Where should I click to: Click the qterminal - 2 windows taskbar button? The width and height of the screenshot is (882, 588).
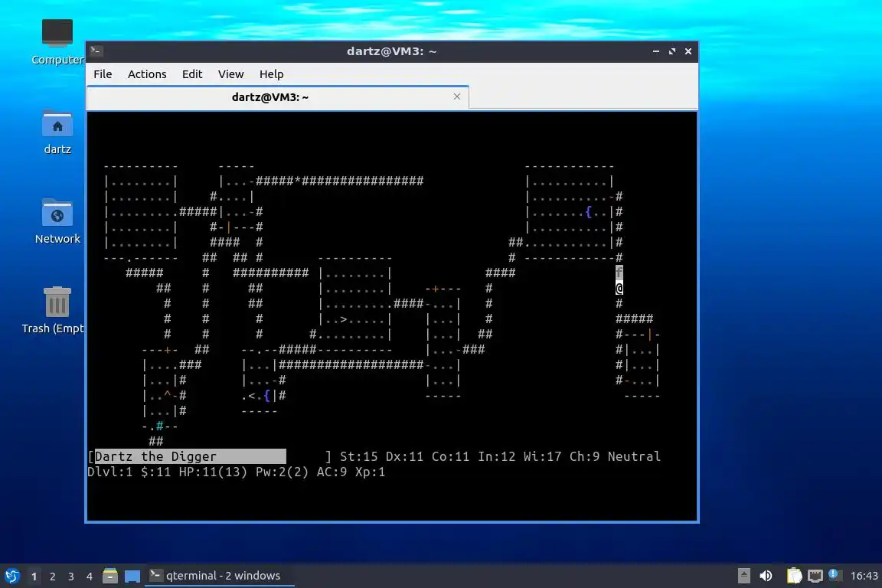point(220,576)
